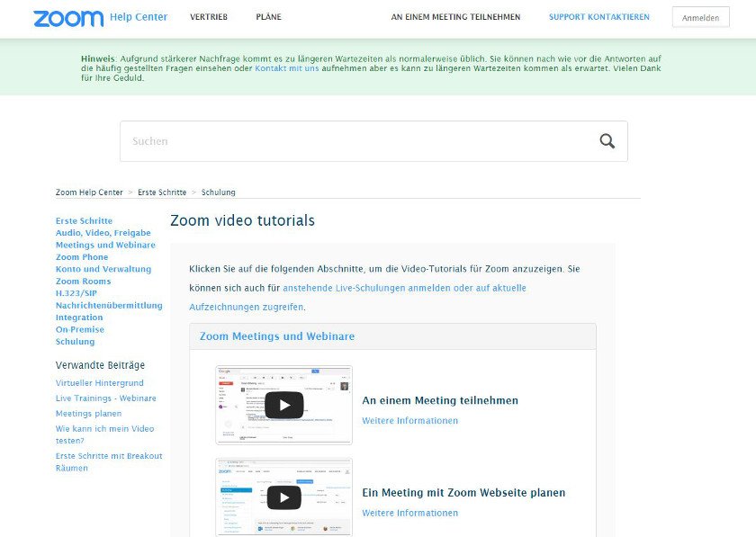The width and height of the screenshot is (756, 537).
Task: Follow the 'Kontakt mit uns' link
Action: tap(287, 68)
